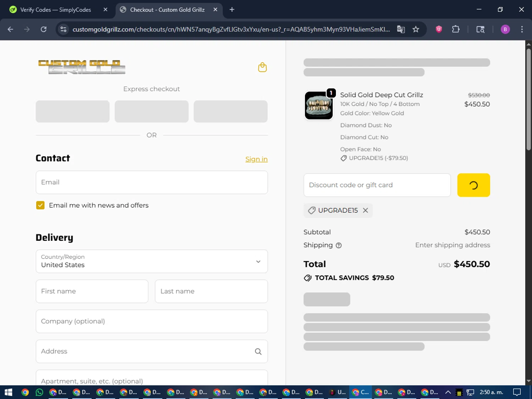Screen dimensions: 532x399
Task: Click the Solid Gold Deep Cut Grillz title
Action: click(x=382, y=95)
